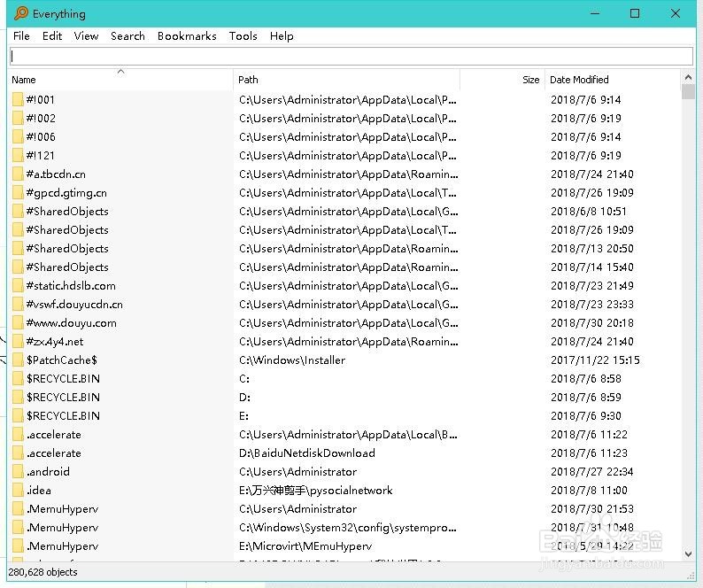The image size is (703, 588).
Task: Click the 2018/7/23 23:33 date cell
Action: tap(591, 305)
